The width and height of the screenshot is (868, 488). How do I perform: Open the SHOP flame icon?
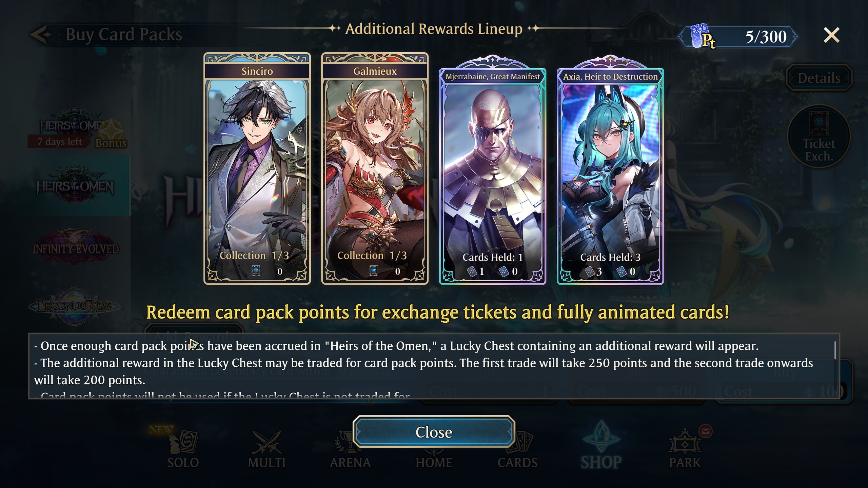(x=601, y=446)
